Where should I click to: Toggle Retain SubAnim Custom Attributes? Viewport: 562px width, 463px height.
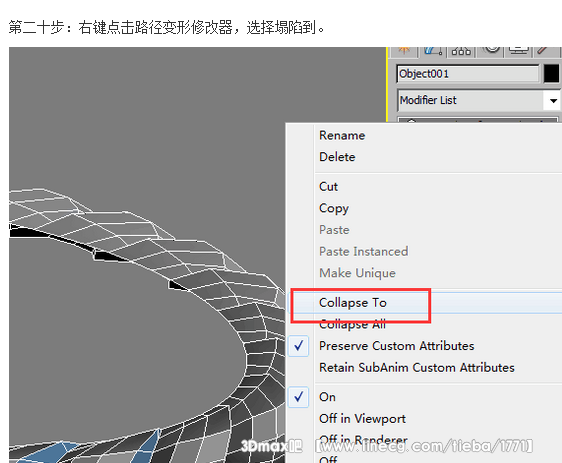[x=417, y=368]
